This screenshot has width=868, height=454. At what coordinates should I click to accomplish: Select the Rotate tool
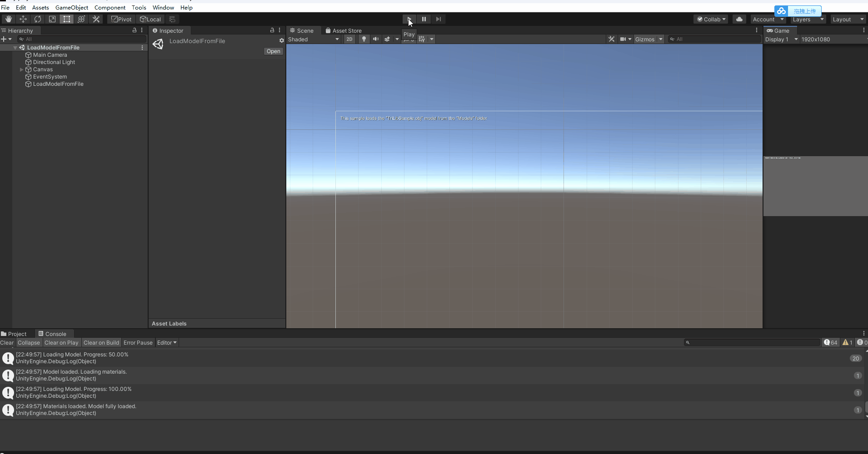pyautogui.click(x=38, y=19)
